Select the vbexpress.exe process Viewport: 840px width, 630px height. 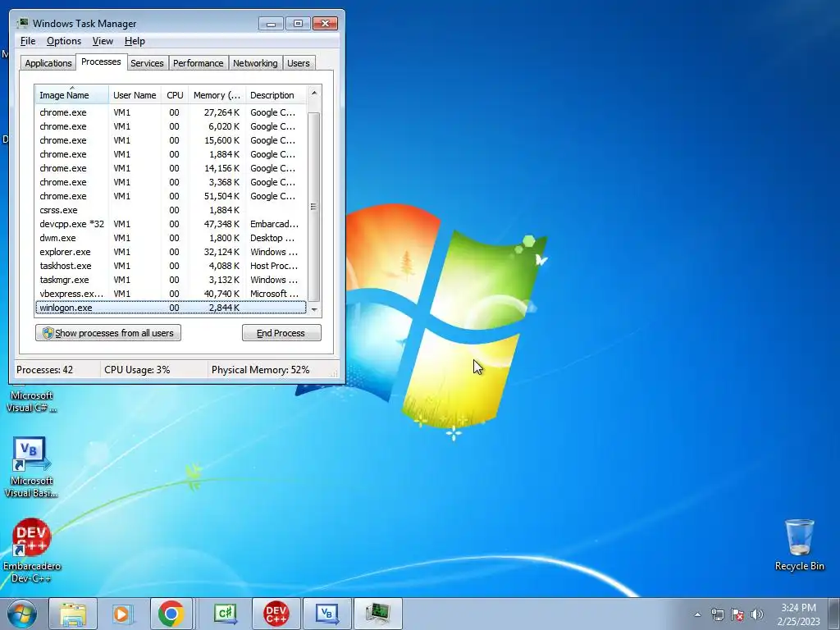pos(171,294)
